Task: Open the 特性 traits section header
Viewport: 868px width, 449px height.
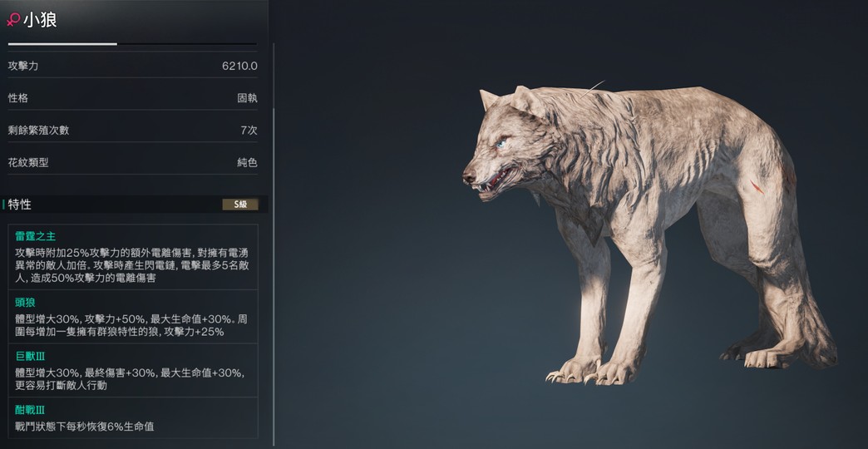Action: (135, 205)
